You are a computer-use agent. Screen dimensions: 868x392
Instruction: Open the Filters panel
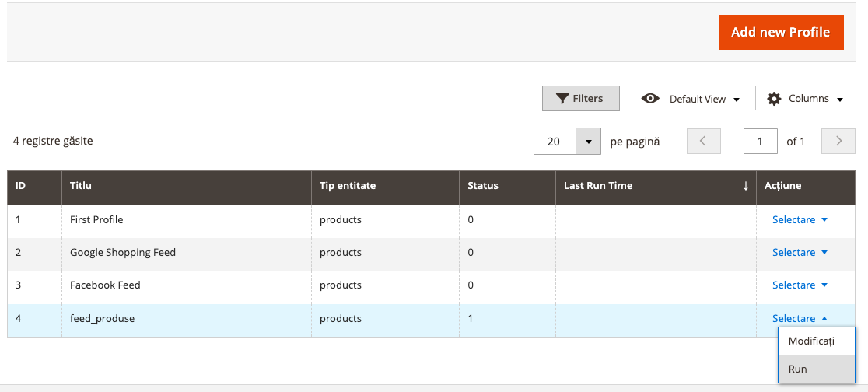pyautogui.click(x=581, y=99)
